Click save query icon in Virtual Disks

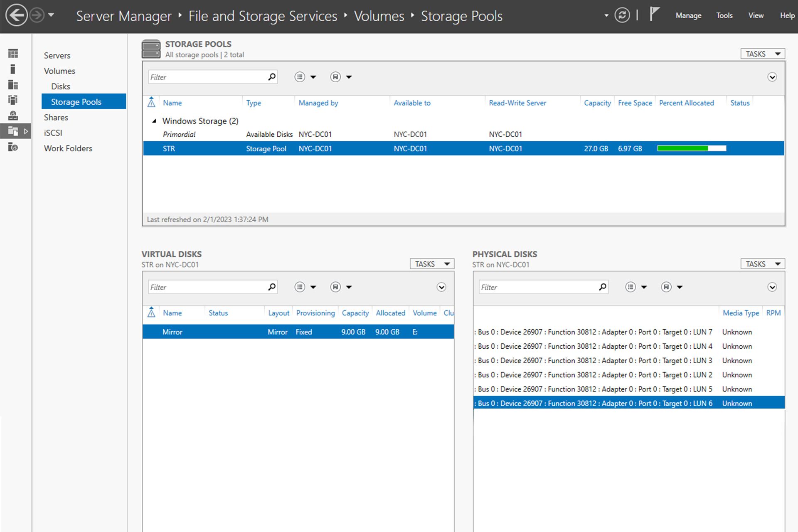pos(335,287)
